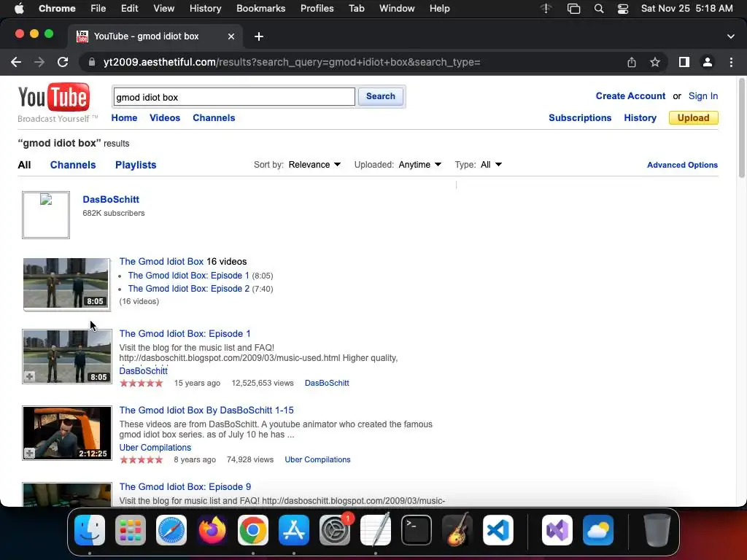Open App Store from the dock
The image size is (747, 560).
point(294,530)
